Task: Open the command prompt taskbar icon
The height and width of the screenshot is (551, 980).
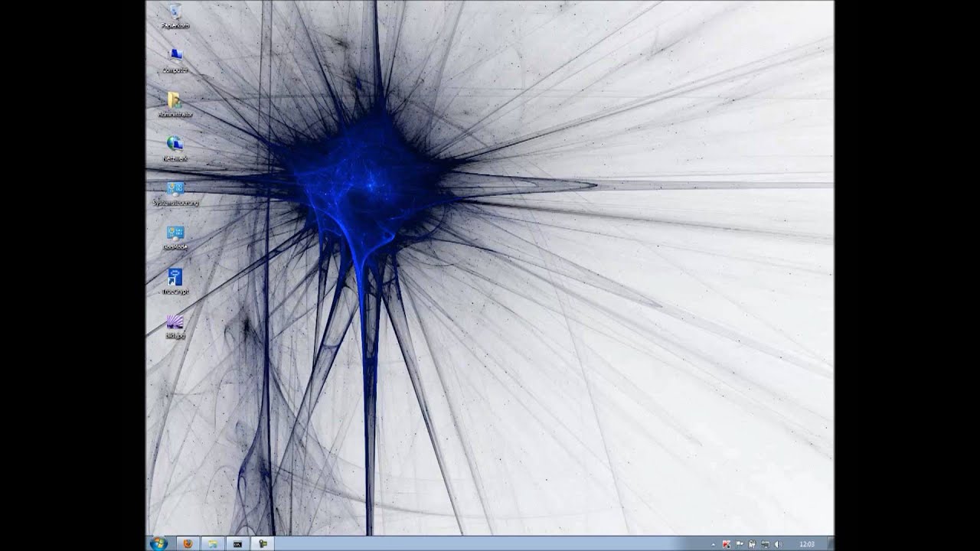Action: [x=237, y=543]
